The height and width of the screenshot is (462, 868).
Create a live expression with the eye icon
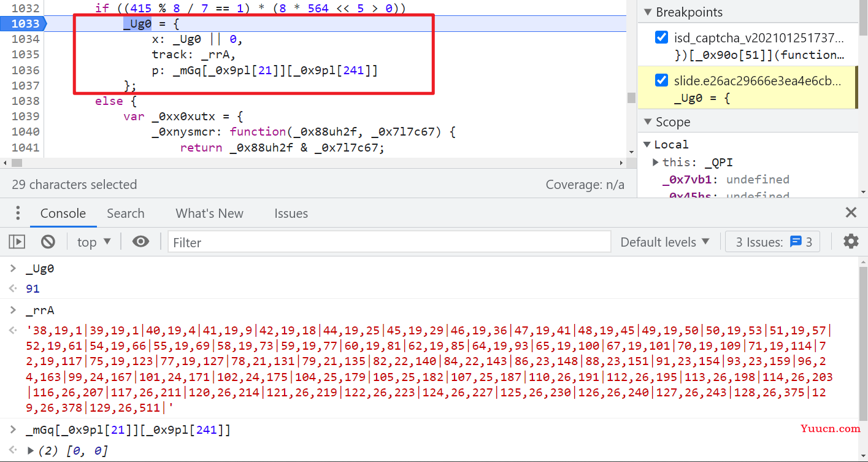pos(140,242)
